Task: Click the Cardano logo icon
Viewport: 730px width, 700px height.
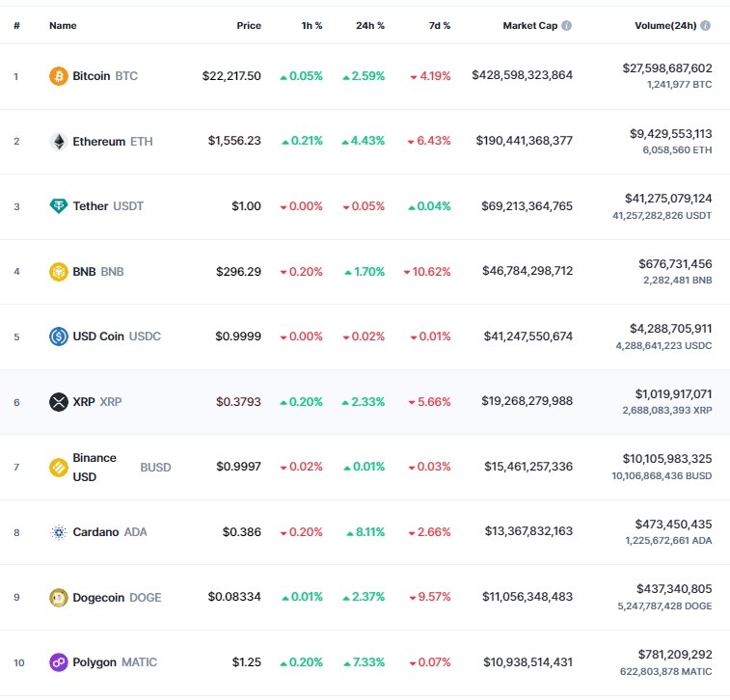Action: [x=59, y=532]
